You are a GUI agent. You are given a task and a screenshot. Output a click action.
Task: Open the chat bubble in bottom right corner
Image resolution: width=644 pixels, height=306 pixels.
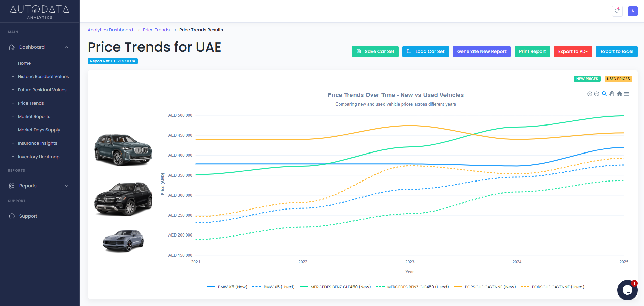627,290
